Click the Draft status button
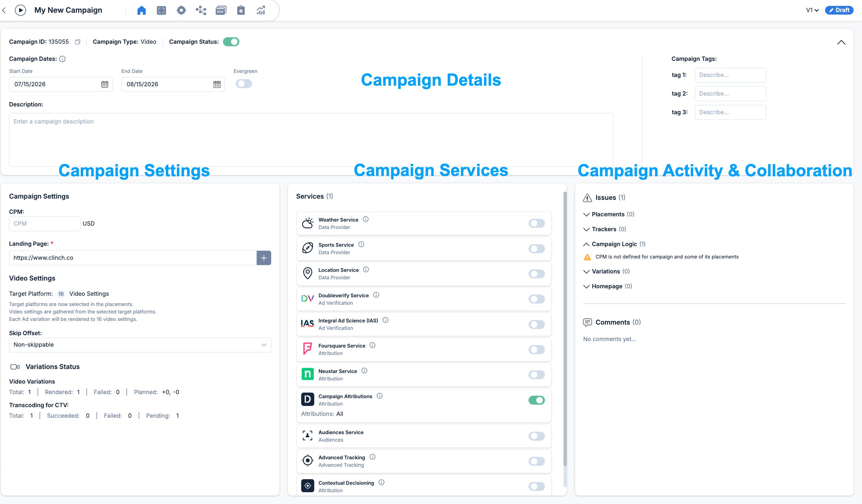862x504 pixels. pyautogui.click(x=839, y=10)
